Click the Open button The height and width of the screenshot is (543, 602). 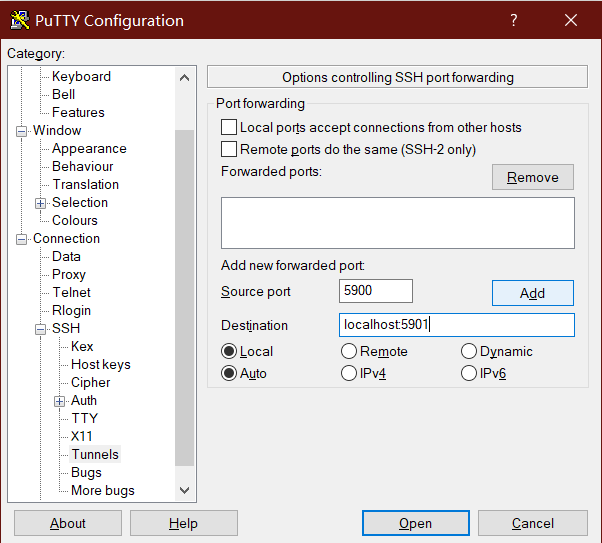(415, 523)
